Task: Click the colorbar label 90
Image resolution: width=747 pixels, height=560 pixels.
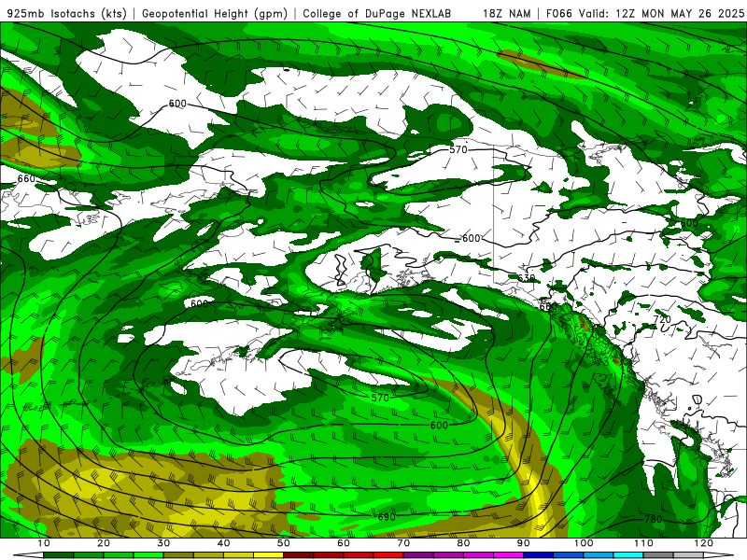Action: pos(524,543)
